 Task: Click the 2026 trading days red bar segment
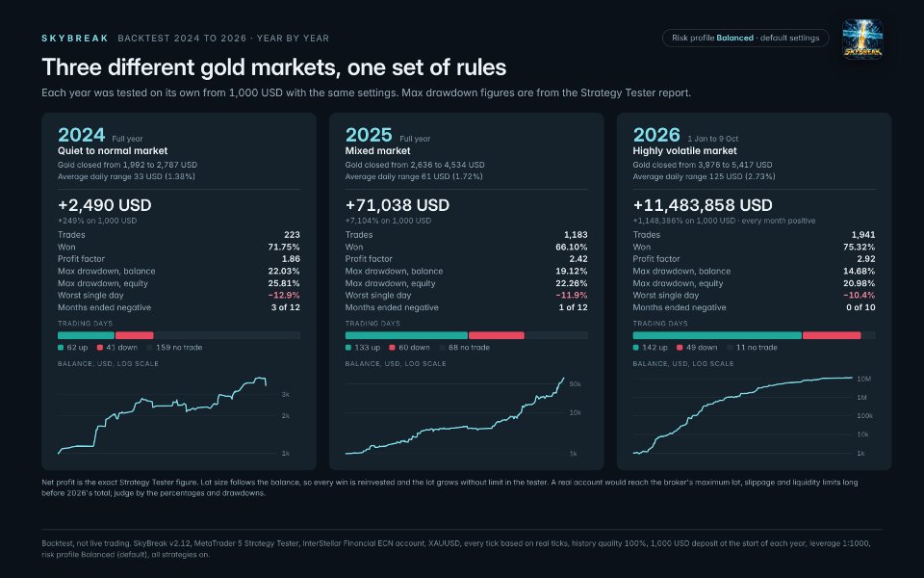tap(832, 335)
